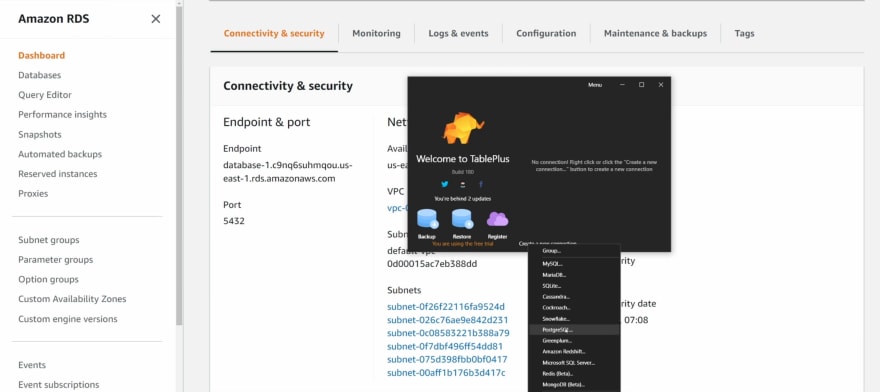Open Custom engine versions in the sidebar
Screen dimensions: 880x392
coord(68,319)
